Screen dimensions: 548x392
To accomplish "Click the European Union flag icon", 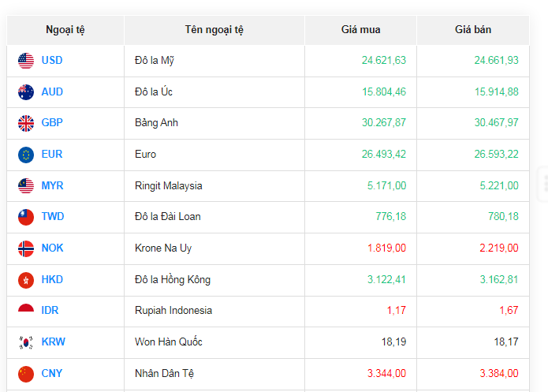I will (26, 155).
